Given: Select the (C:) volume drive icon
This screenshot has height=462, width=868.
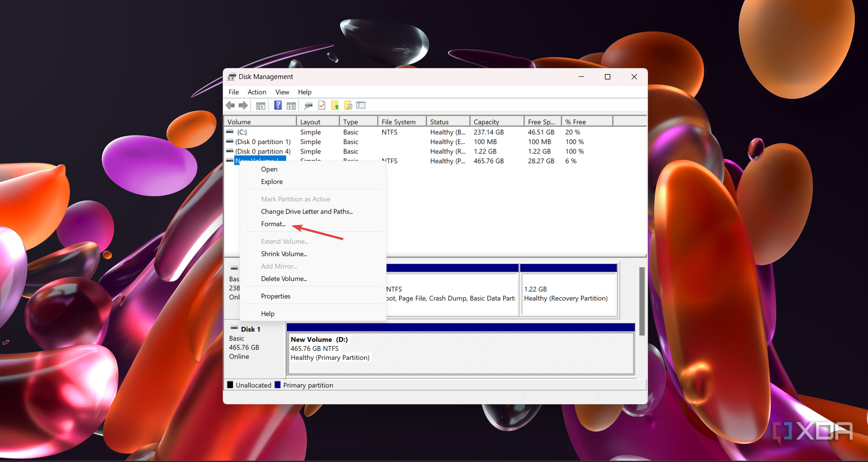Looking at the screenshot, I should click(230, 132).
